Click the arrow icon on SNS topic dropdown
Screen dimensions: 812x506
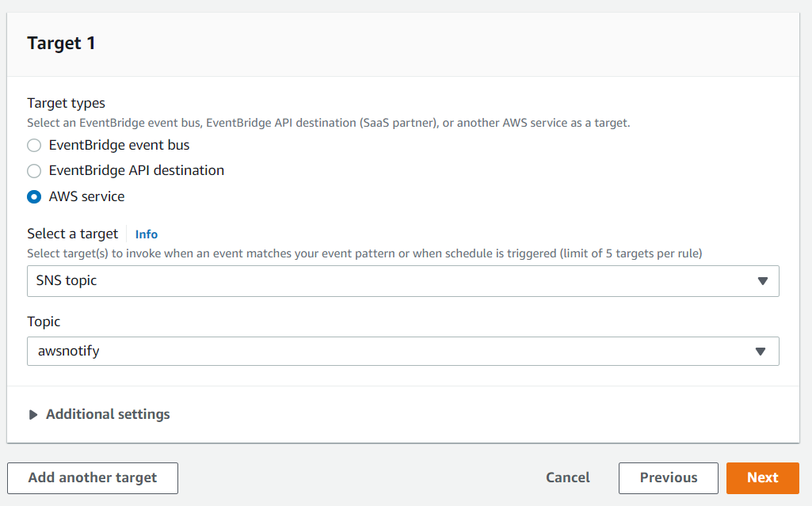click(x=762, y=281)
